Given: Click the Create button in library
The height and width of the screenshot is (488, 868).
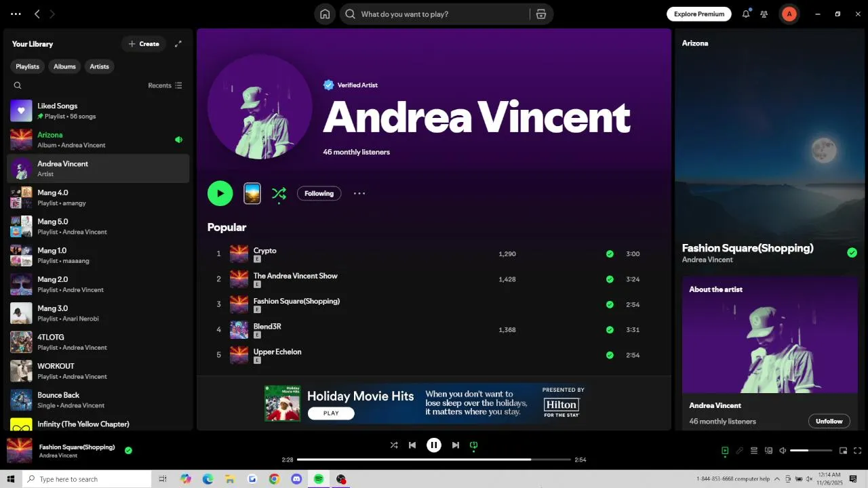Looking at the screenshot, I should pos(144,44).
